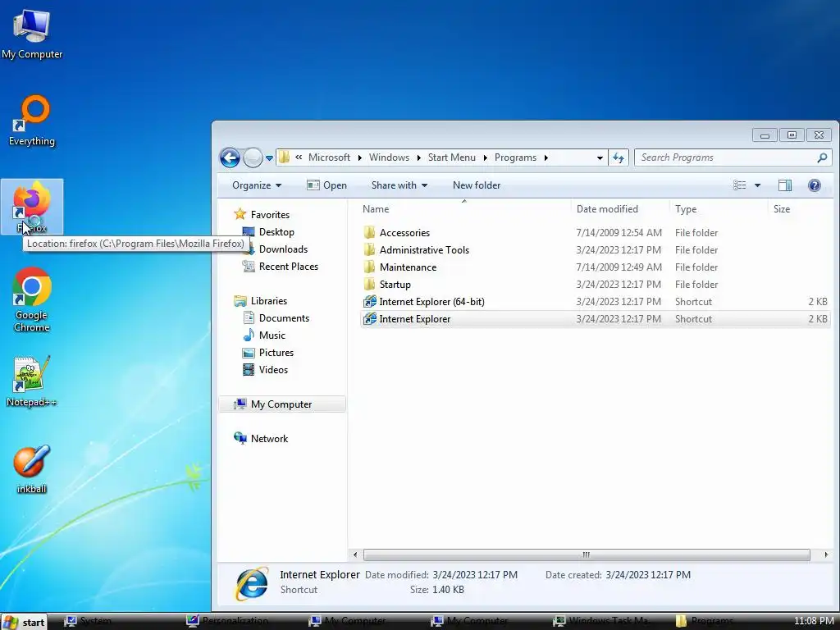Viewport: 840px width, 630px height.
Task: Open the Start menu
Action: [x=24, y=622]
